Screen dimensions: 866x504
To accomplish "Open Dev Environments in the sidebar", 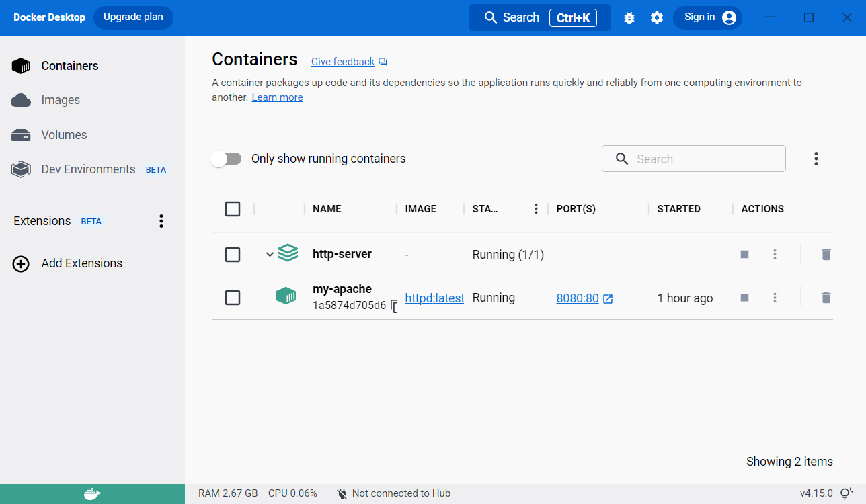I will tap(88, 169).
